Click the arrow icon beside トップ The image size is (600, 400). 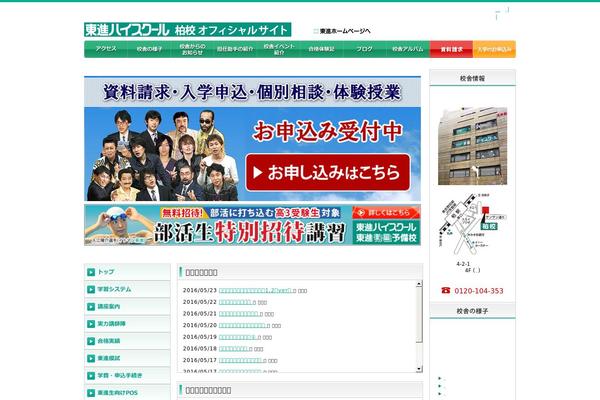click(91, 272)
